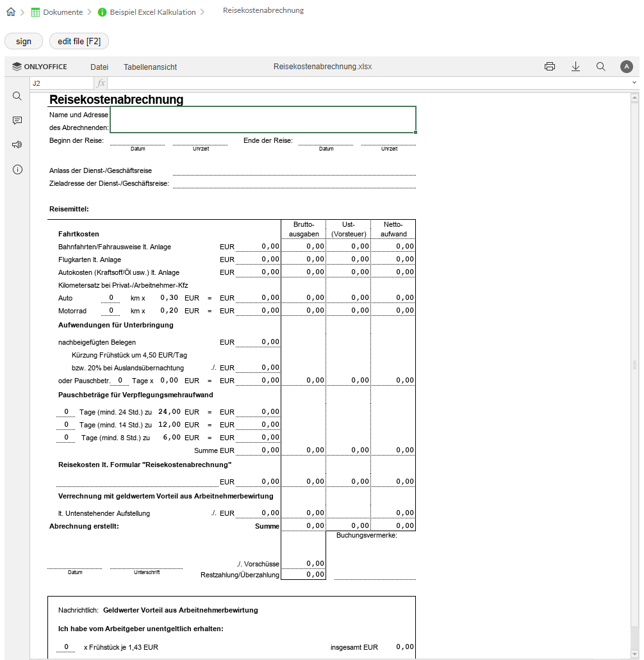Select the 'Abrechnung erstellt:' label cell
Image resolution: width=644 pixels, height=660 pixels.
[x=84, y=526]
